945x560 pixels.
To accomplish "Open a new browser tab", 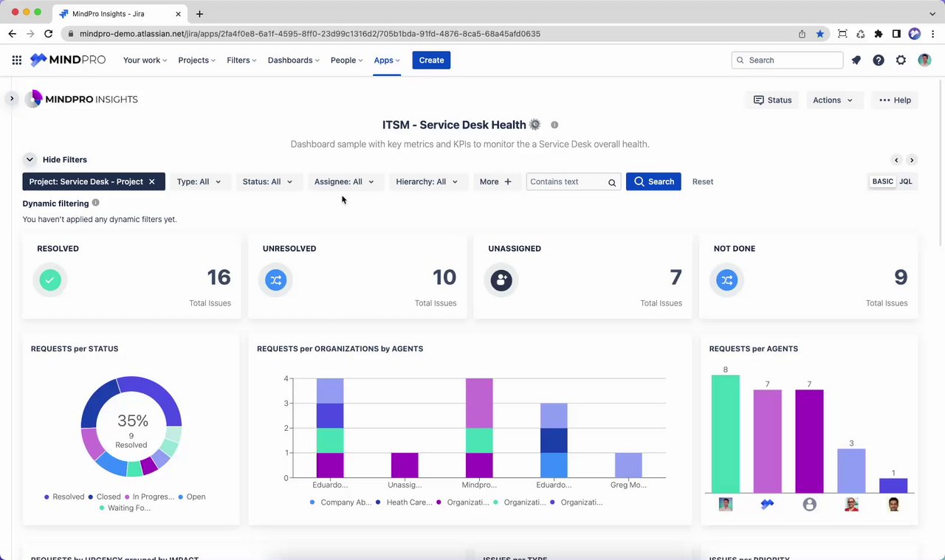I will pos(199,14).
